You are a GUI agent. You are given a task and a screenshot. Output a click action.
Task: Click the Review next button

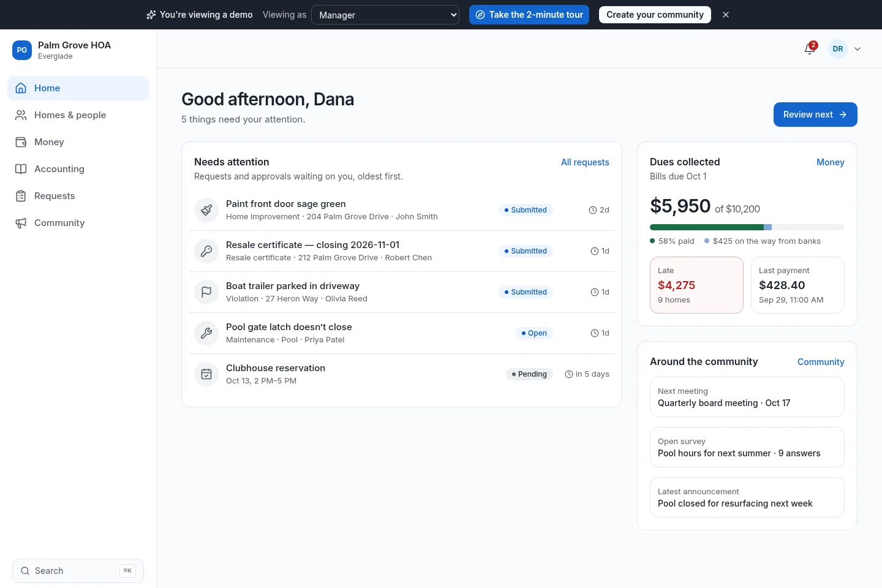(815, 115)
